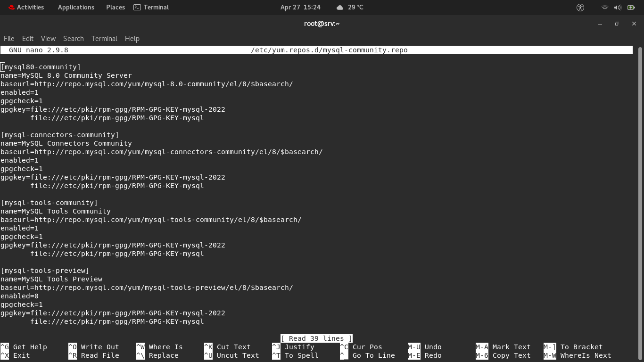Click the [mysql-tools-preview] section header
The width and height of the screenshot is (644, 362).
coord(45,271)
